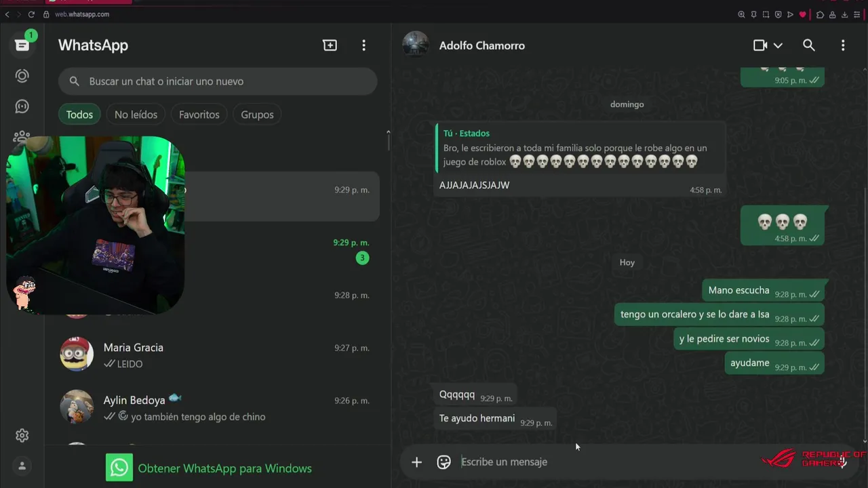Click the 'Te ayudo hermani' message
The width and height of the screenshot is (868, 488).
click(x=495, y=419)
